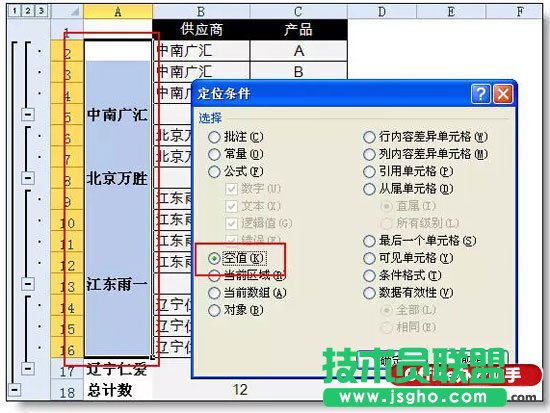Click the 产品 header cell
The width and height of the screenshot is (550, 413).
tap(299, 29)
